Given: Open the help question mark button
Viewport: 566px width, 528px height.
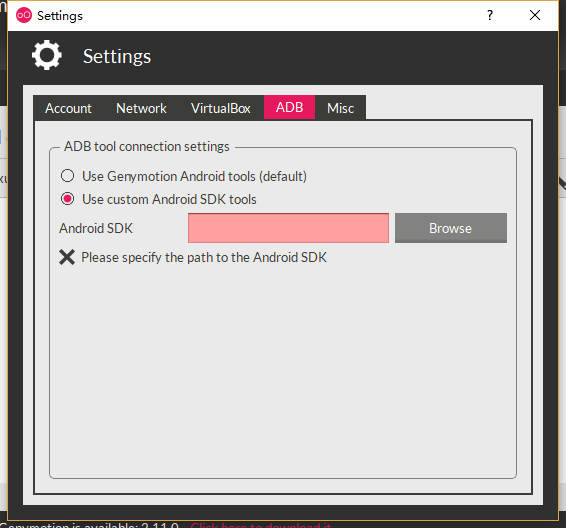Looking at the screenshot, I should [490, 15].
